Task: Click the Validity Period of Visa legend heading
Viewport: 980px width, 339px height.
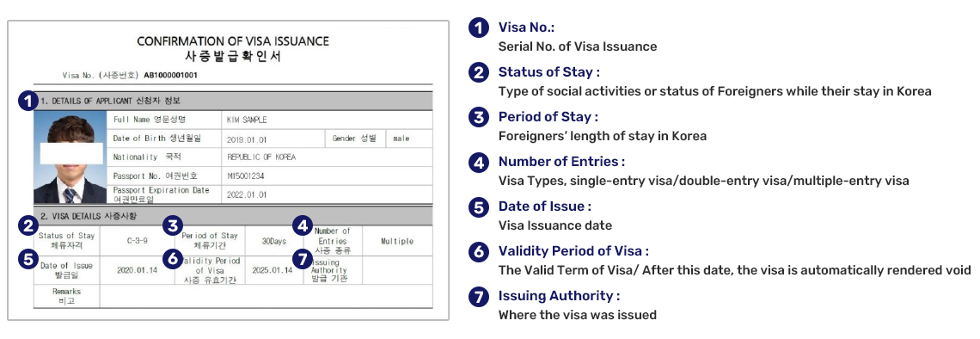Action: point(573,251)
